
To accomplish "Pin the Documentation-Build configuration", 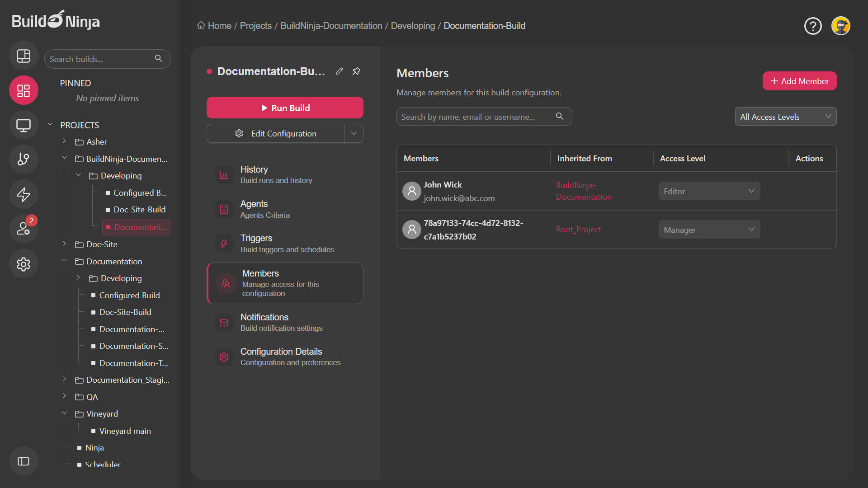I will (x=356, y=71).
